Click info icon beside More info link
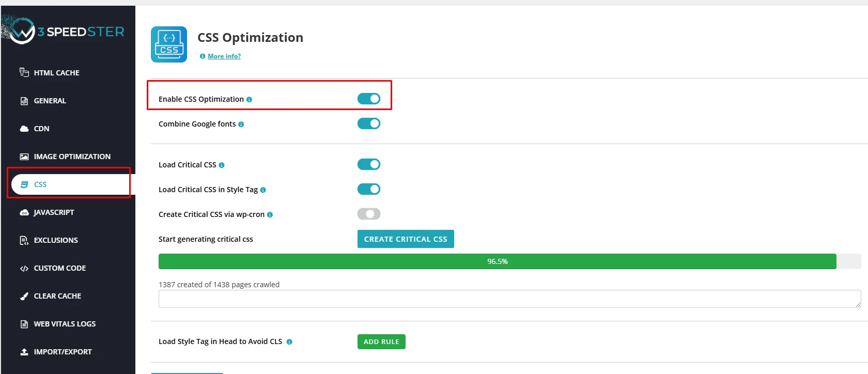The height and width of the screenshot is (374, 868). click(x=203, y=56)
